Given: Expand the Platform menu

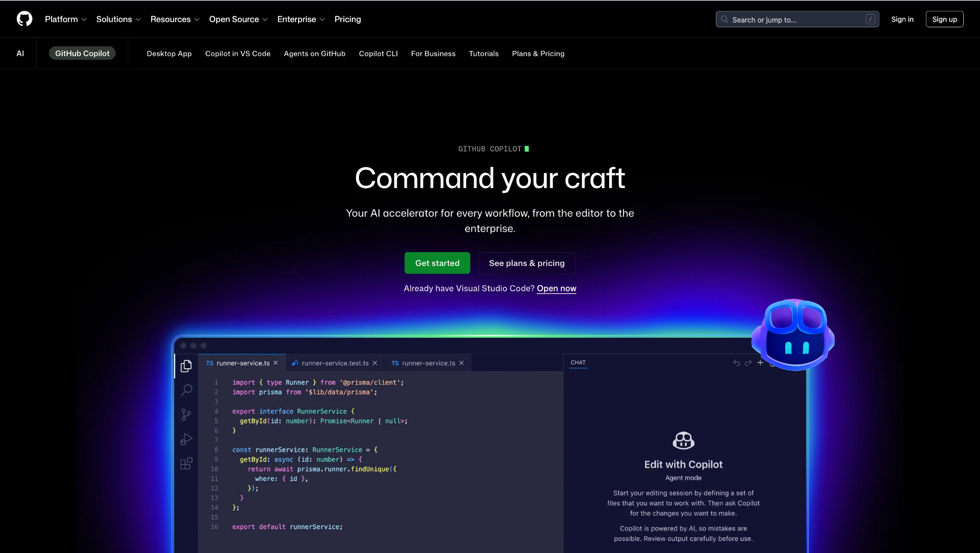Looking at the screenshot, I should click(66, 19).
